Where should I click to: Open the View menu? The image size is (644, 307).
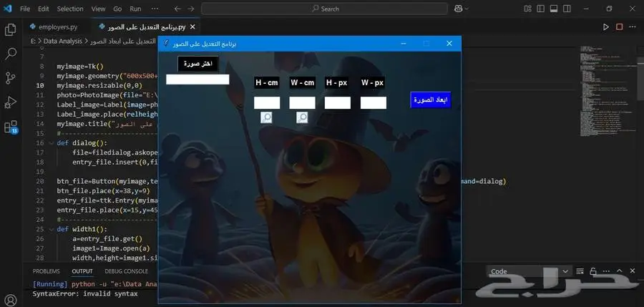click(98, 9)
